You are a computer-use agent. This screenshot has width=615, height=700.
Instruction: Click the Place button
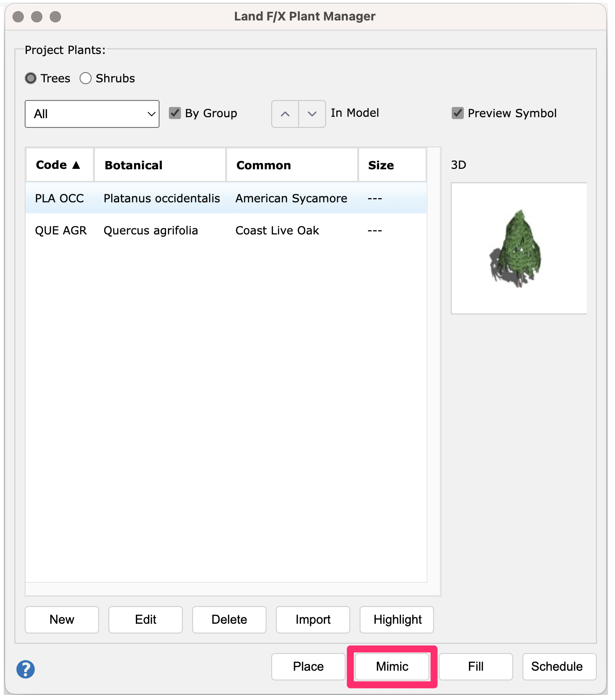pos(308,667)
